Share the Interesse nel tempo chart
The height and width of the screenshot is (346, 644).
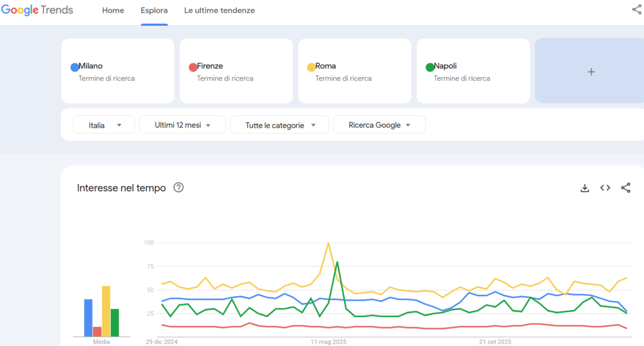(x=625, y=188)
